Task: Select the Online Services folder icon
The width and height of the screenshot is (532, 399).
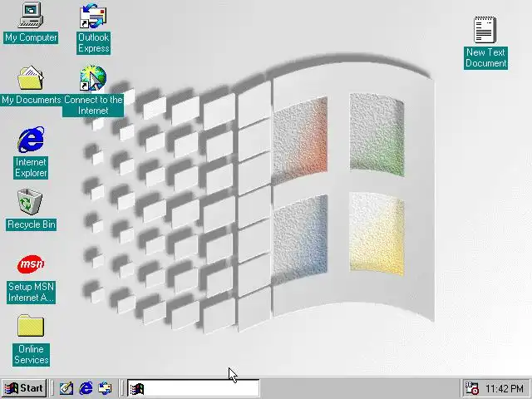Action: click(31, 326)
